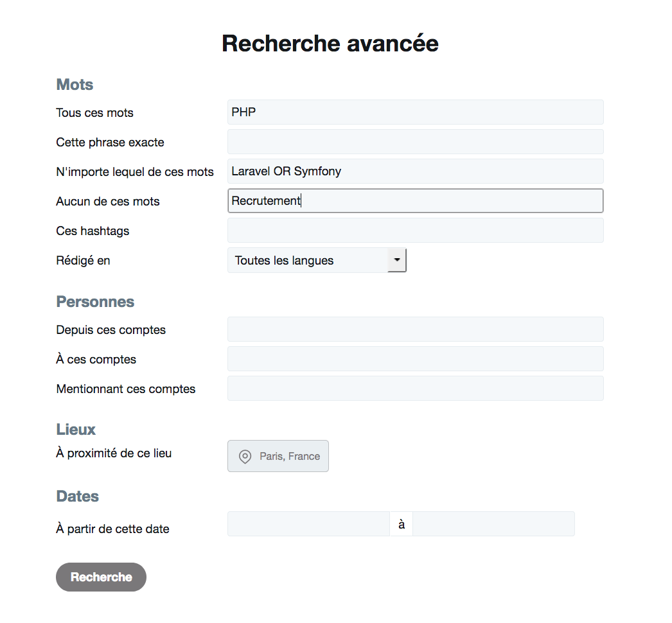The height and width of the screenshot is (623, 672).
Task: Click the "Recherche avancée" page title
Action: point(330,44)
